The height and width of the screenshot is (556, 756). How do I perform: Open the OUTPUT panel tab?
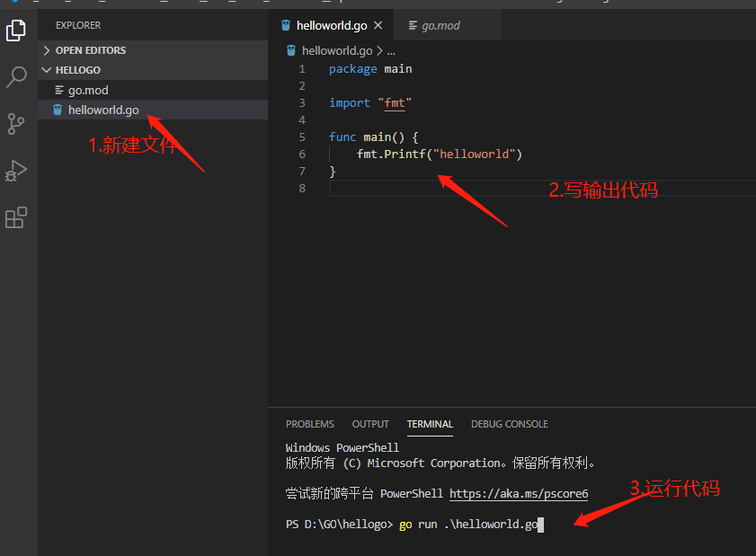(x=370, y=424)
